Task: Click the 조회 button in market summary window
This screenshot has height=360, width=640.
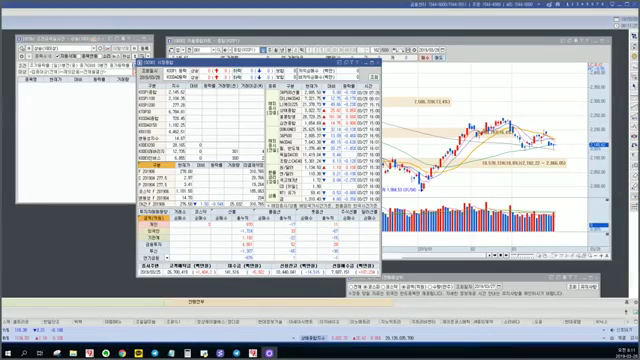Action: pos(374,77)
